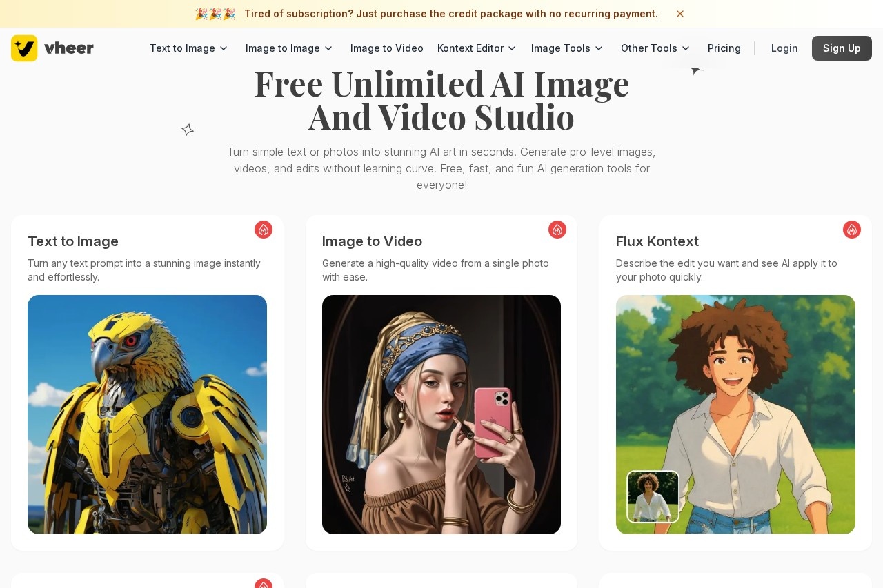Go to the Image to Video page

(387, 48)
